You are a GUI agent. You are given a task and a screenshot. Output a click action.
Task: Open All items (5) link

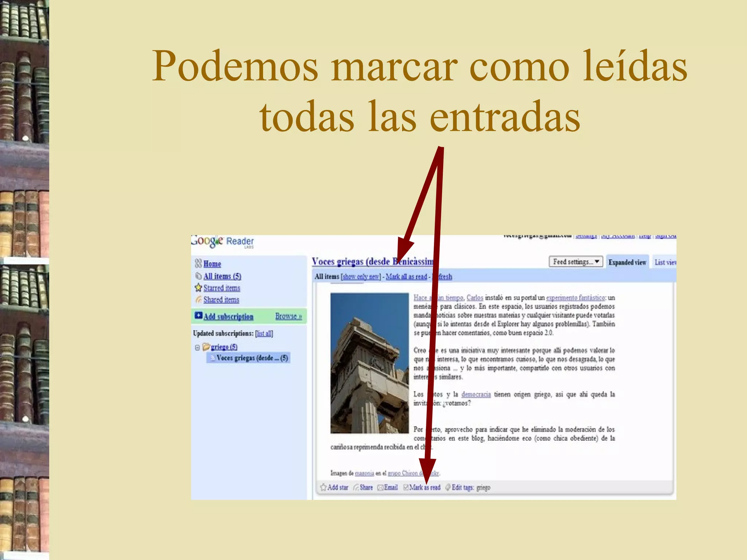click(x=222, y=276)
